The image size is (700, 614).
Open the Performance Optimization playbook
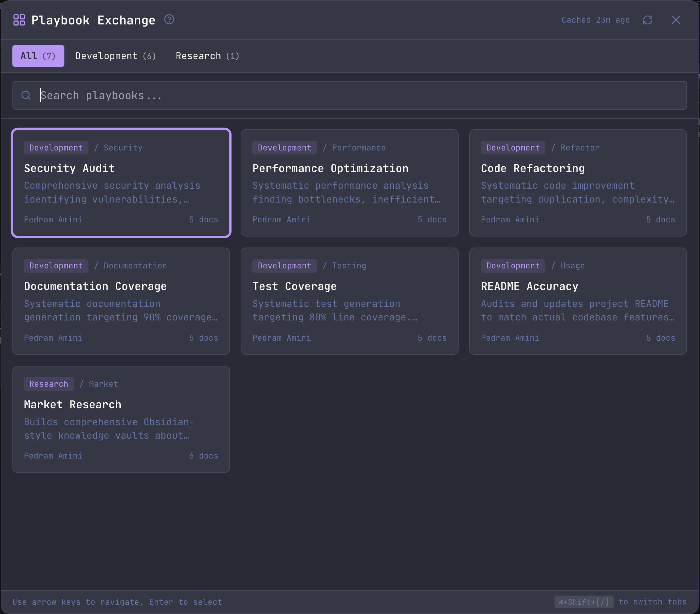pos(349,183)
